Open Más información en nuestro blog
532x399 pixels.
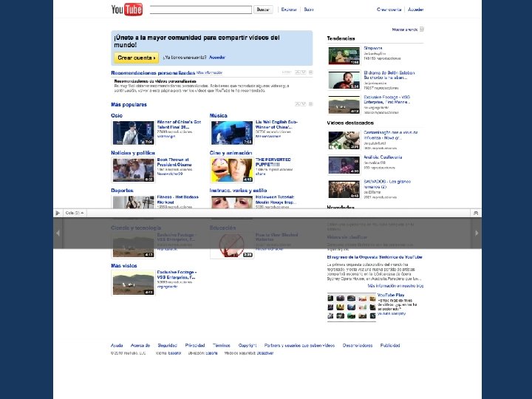click(395, 286)
